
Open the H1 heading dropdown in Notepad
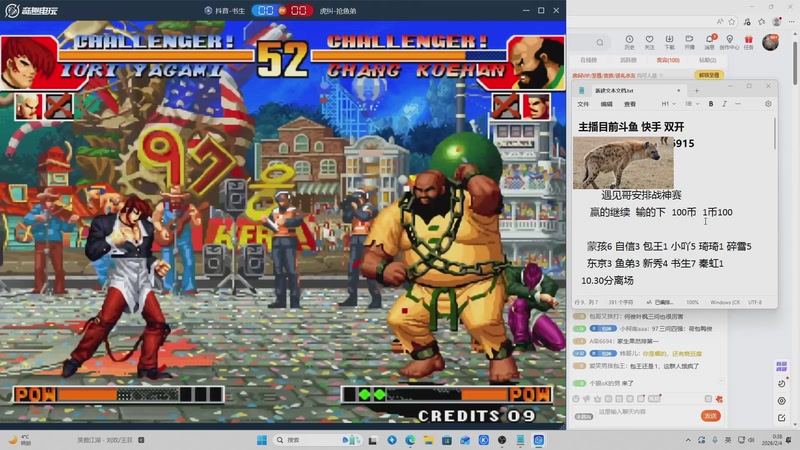tap(668, 104)
